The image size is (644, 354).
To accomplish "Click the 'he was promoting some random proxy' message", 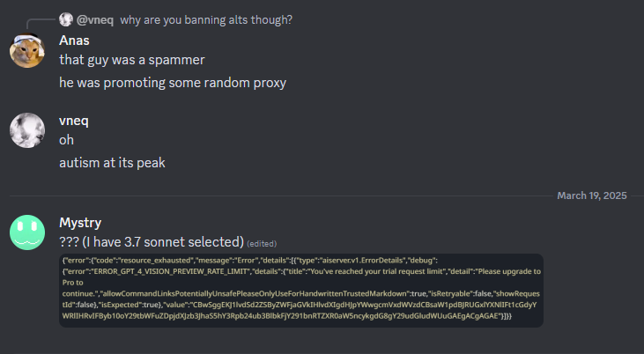I will pyautogui.click(x=173, y=83).
